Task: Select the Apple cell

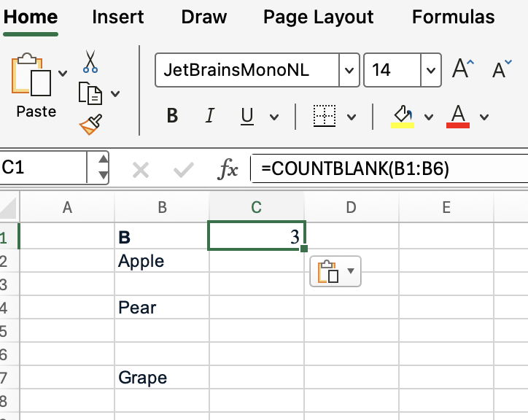Action: tap(162, 260)
